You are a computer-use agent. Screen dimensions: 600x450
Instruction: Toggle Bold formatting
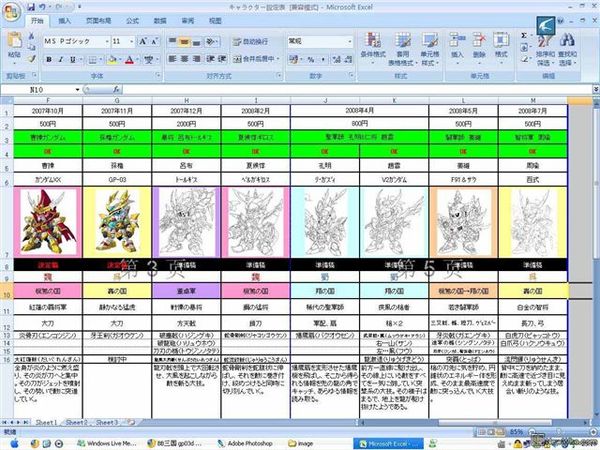pyautogui.click(x=49, y=59)
